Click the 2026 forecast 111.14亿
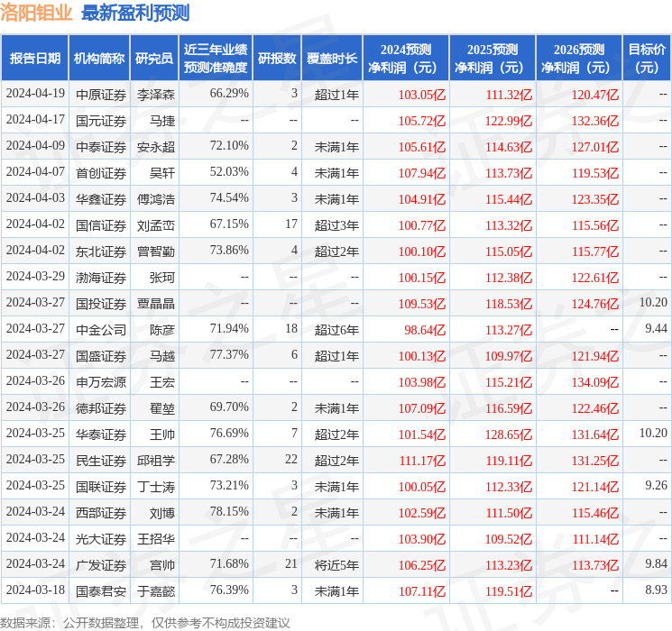 tap(595, 539)
